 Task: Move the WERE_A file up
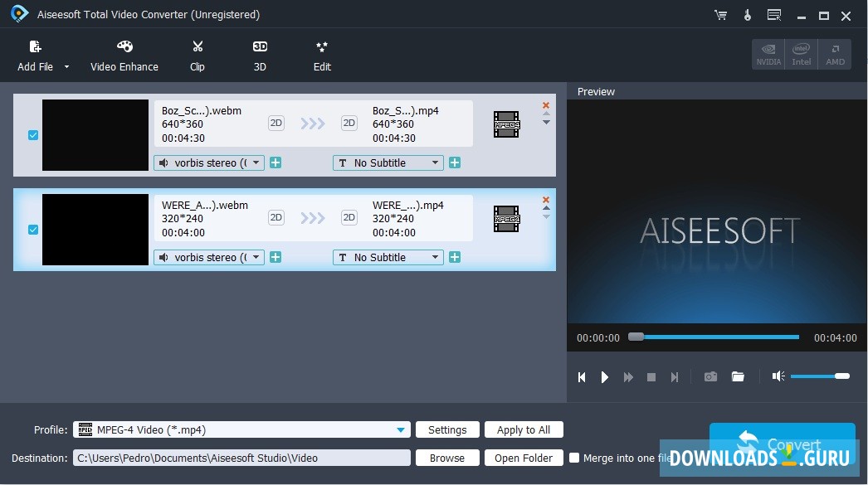click(546, 208)
